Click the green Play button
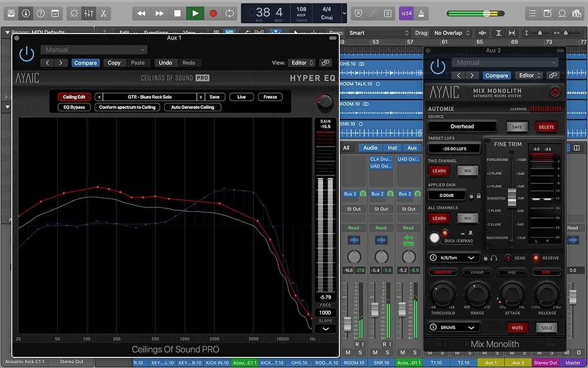588x368 pixels. pos(195,14)
